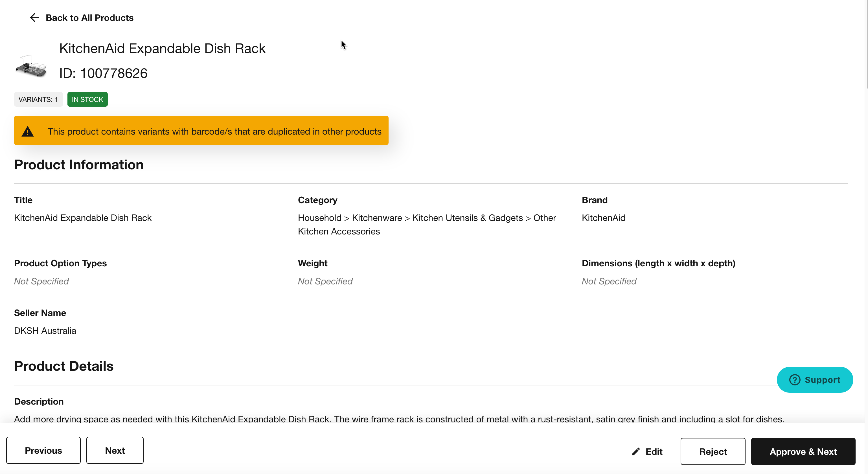Image resolution: width=868 pixels, height=474 pixels.
Task: Click the question mark Support icon
Action: pyautogui.click(x=795, y=380)
